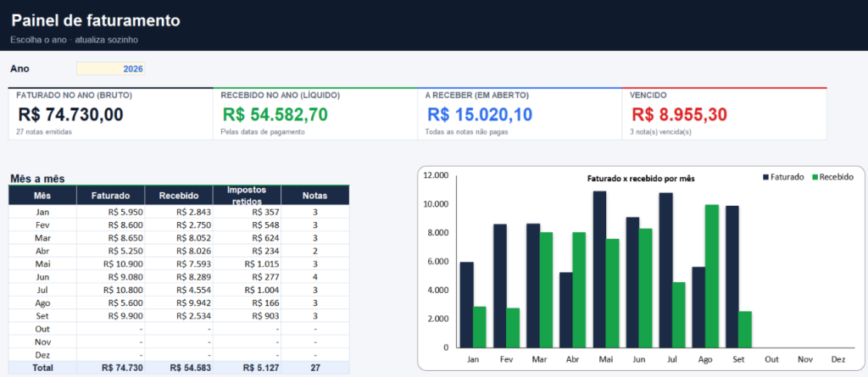
Task: Select the 'Recebido' table column header
Action: [179, 196]
